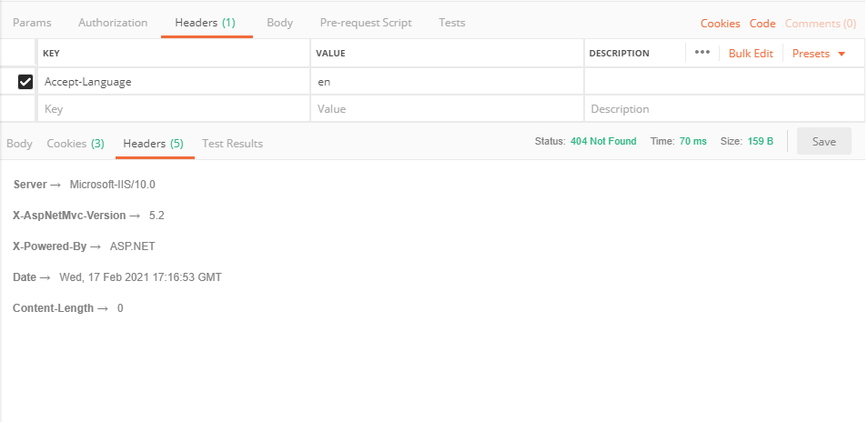Open the Presets dropdown
This screenshot has height=422, width=868.
point(818,54)
